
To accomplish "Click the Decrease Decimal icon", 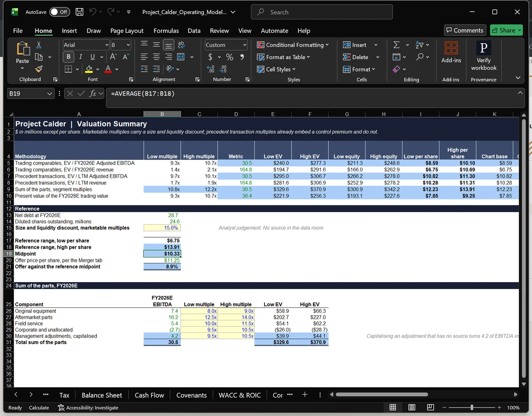I will point(223,69).
